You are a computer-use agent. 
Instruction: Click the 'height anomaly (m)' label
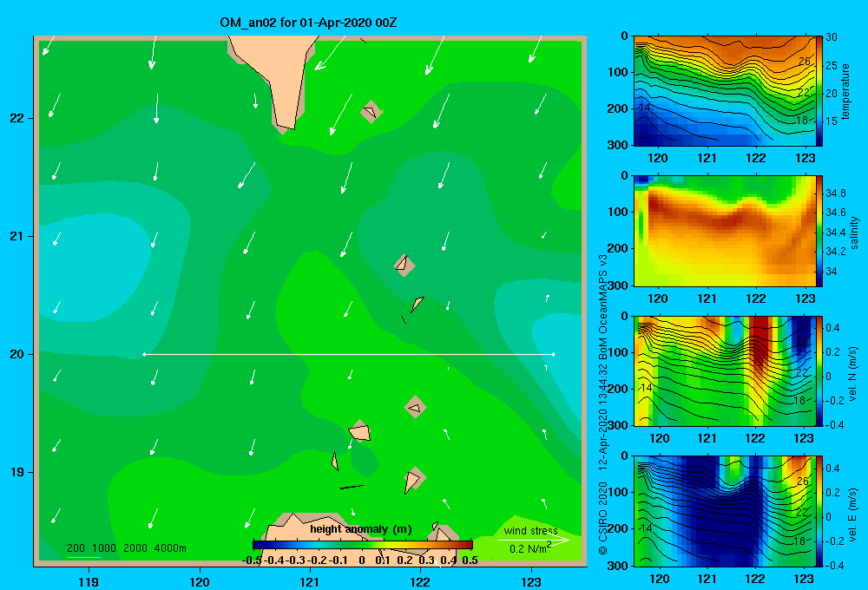(361, 529)
